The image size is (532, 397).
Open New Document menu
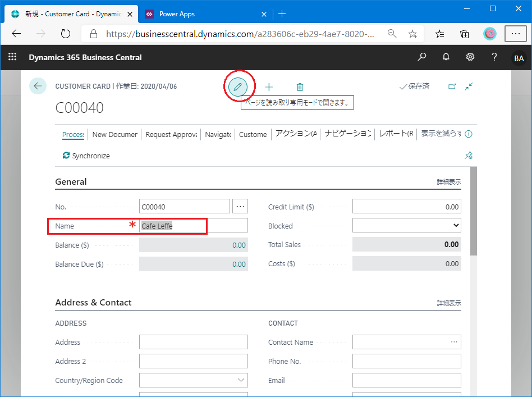[x=114, y=134]
